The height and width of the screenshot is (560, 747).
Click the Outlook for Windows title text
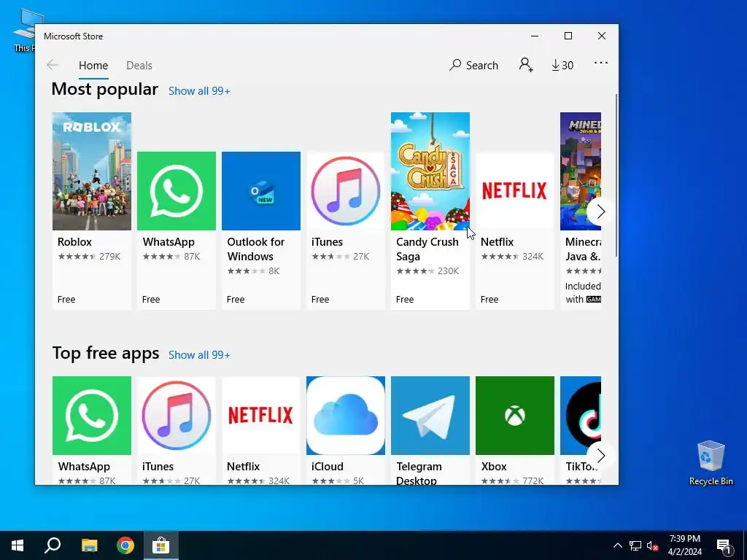coord(256,249)
